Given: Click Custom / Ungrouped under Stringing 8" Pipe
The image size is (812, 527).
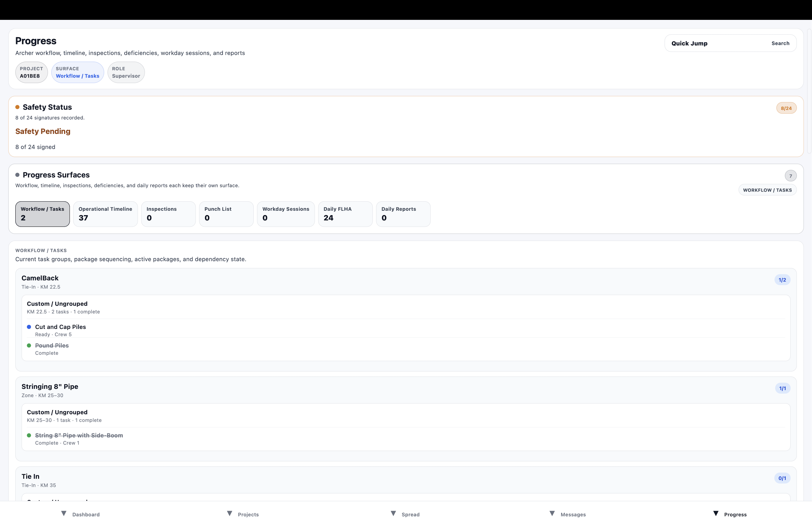Looking at the screenshot, I should (x=57, y=412).
